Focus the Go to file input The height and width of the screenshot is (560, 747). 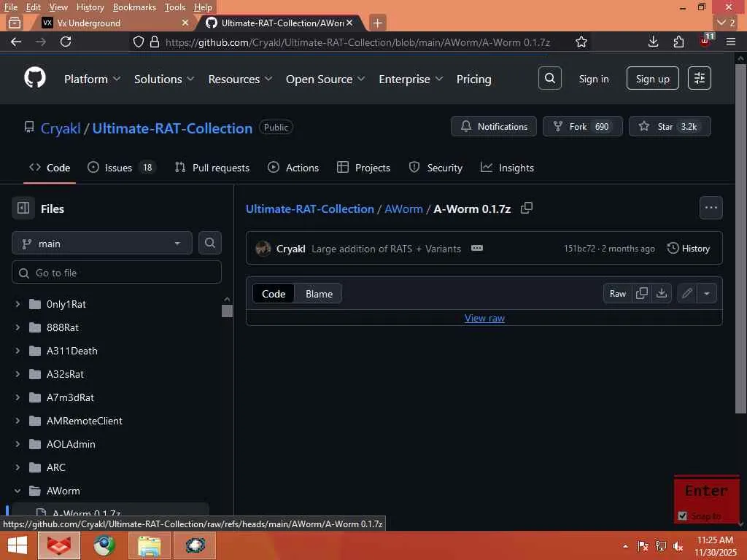(116, 273)
